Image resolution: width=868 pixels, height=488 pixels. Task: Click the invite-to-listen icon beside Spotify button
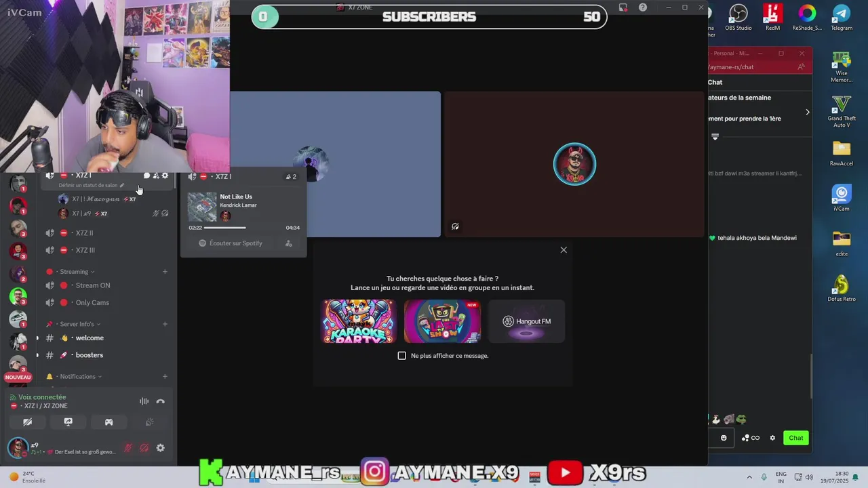click(x=289, y=243)
